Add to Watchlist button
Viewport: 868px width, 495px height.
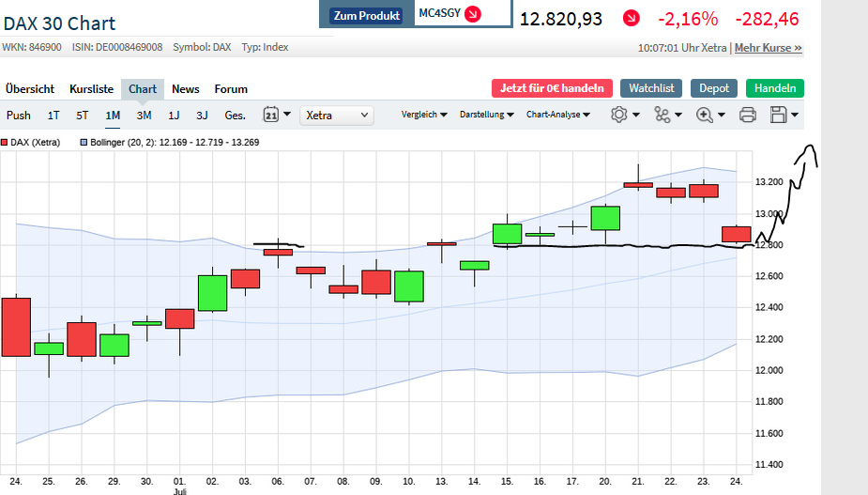(651, 88)
